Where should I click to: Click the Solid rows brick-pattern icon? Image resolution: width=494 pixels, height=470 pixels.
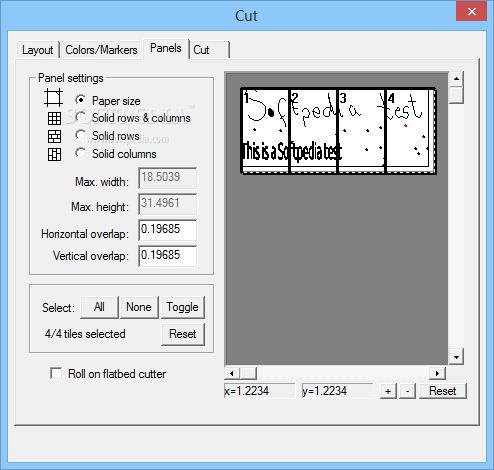[54, 136]
